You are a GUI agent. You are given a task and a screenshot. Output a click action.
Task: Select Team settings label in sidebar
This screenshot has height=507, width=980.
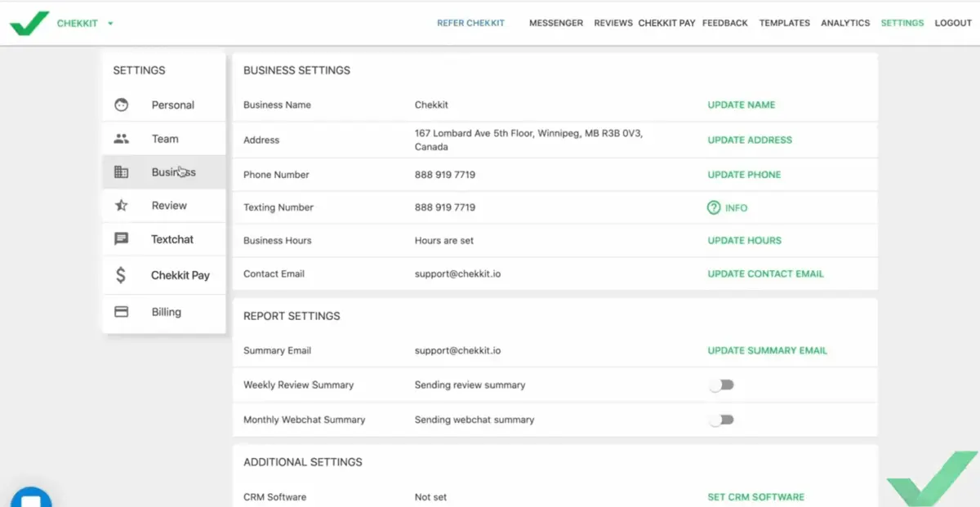[x=165, y=139]
